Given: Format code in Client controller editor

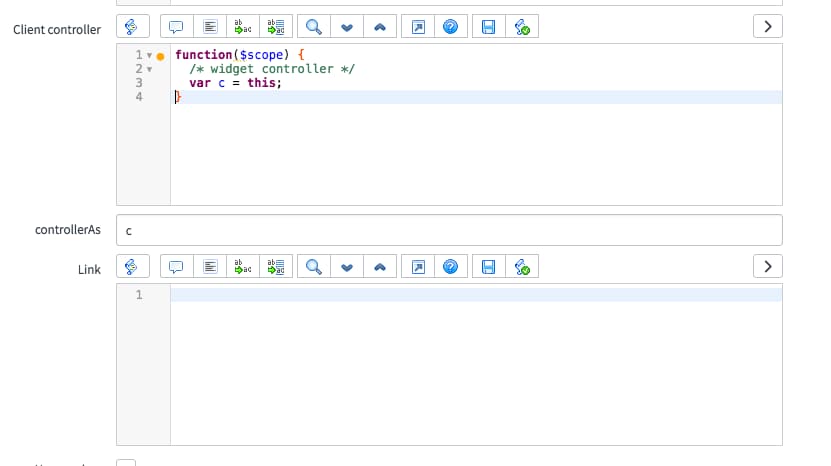Looking at the screenshot, I should (x=210, y=28).
